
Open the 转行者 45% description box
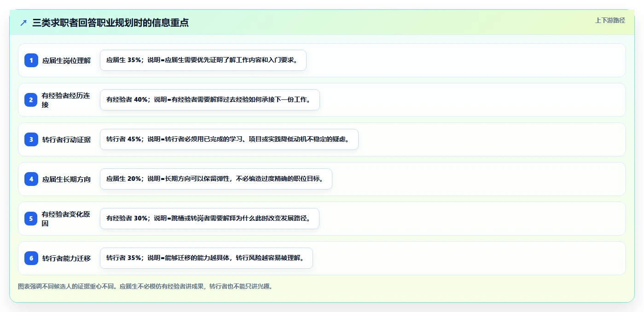point(229,139)
